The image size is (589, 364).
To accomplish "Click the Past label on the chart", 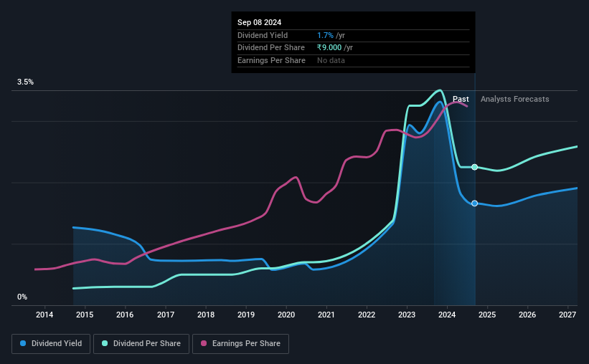I will pyautogui.click(x=461, y=99).
